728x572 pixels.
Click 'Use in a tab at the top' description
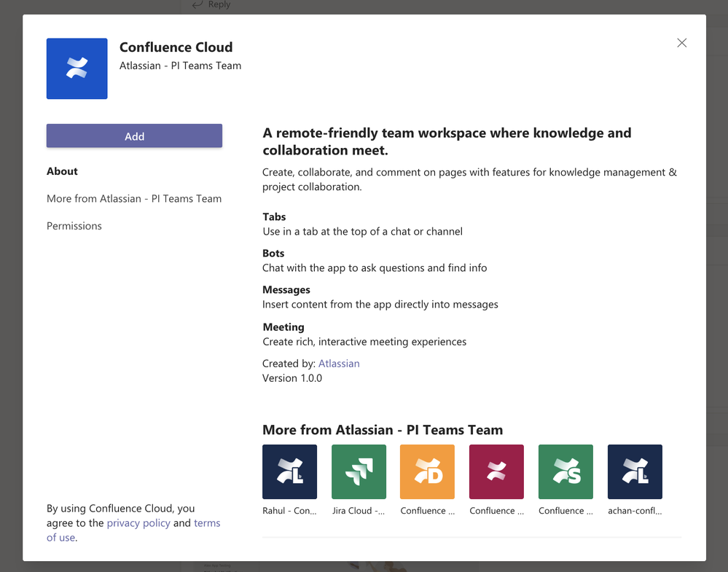pos(362,232)
